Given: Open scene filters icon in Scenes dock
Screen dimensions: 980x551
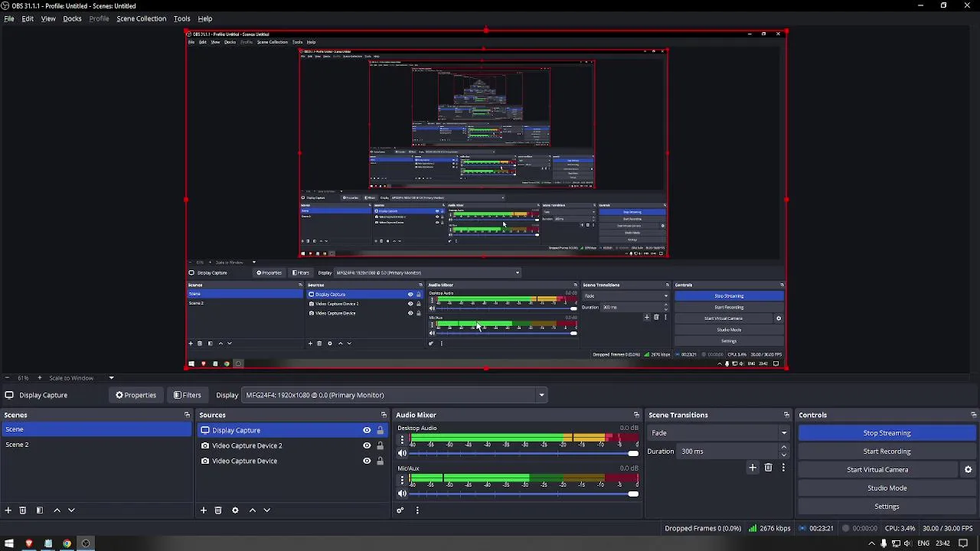Looking at the screenshot, I should click(39, 510).
